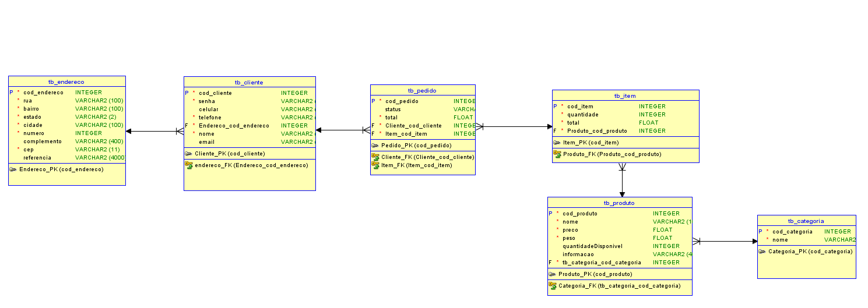Select the Item_cod_item column in tb_pedido
Screen dimensions: 868x308
point(423,133)
